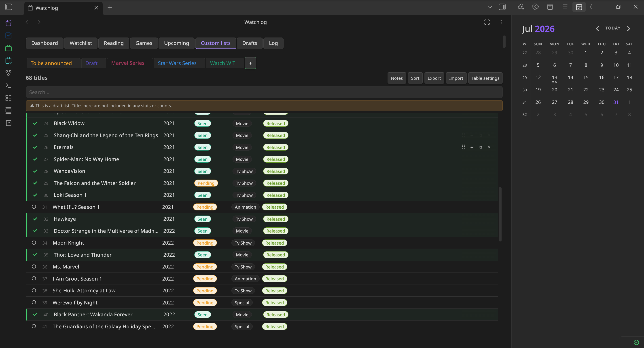Screen dimensions: 644x348
Task: Add a new custom list with plus button
Action: click(x=250, y=63)
